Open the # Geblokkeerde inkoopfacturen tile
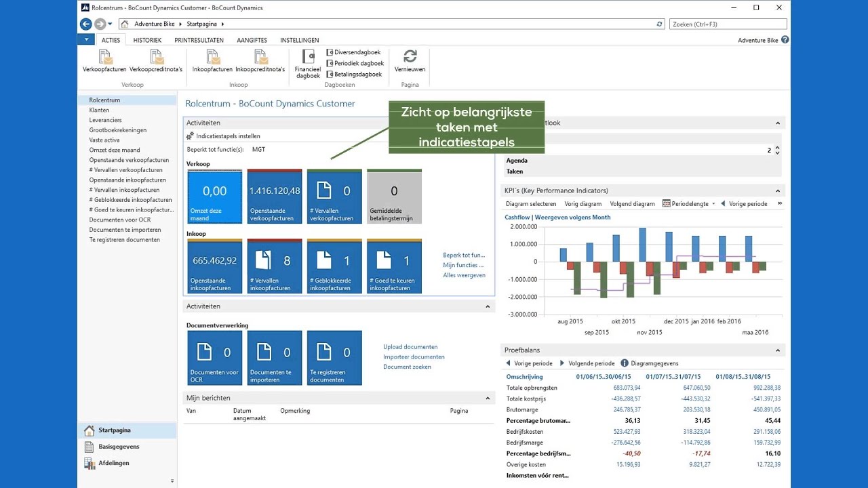Screen dimensions: 868x488 (334, 266)
